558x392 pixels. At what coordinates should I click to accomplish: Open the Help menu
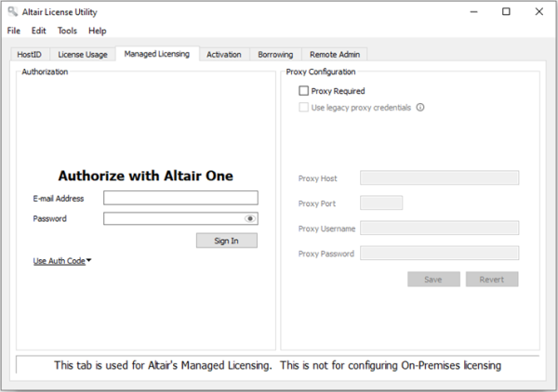(x=97, y=31)
